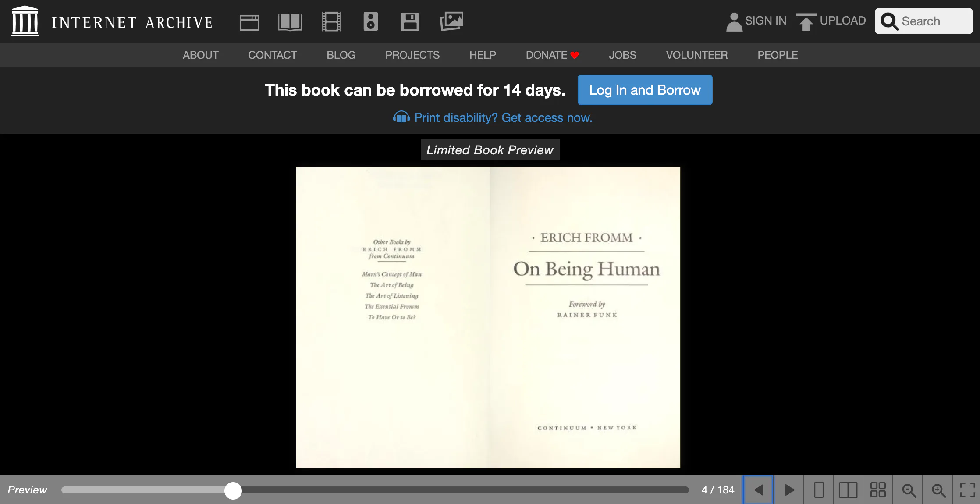Viewport: 980px width, 504px height.
Task: Open the Texts book icon
Action: click(290, 22)
